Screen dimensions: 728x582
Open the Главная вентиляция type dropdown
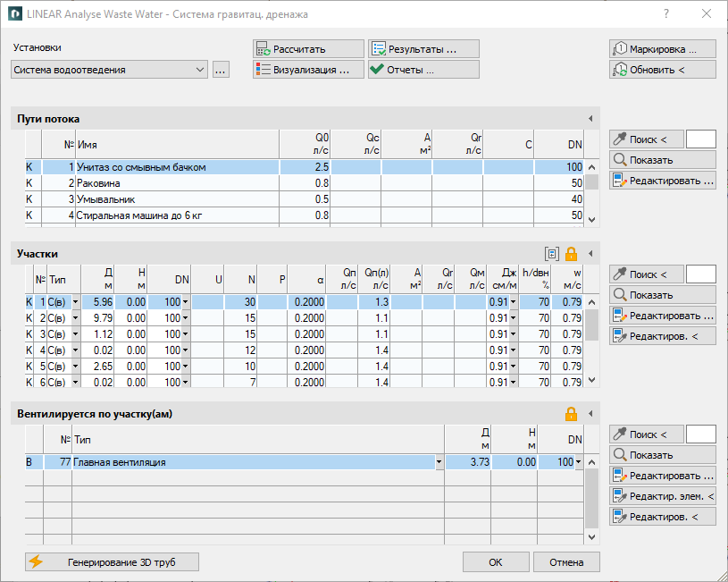tap(439, 462)
